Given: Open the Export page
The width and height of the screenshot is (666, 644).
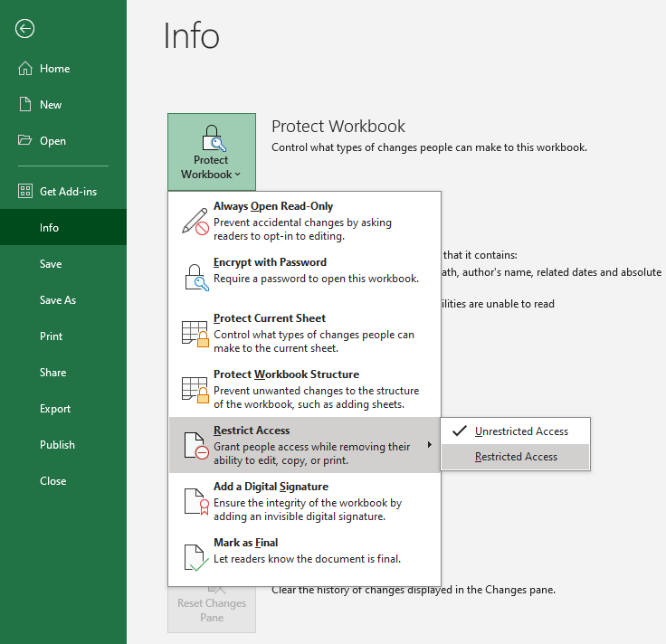Looking at the screenshot, I should (x=55, y=409).
